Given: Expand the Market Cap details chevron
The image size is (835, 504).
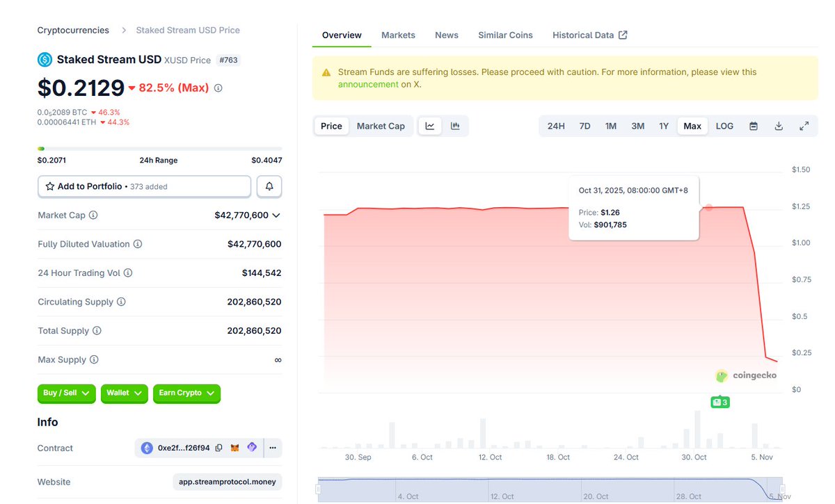Looking at the screenshot, I should click(x=276, y=216).
